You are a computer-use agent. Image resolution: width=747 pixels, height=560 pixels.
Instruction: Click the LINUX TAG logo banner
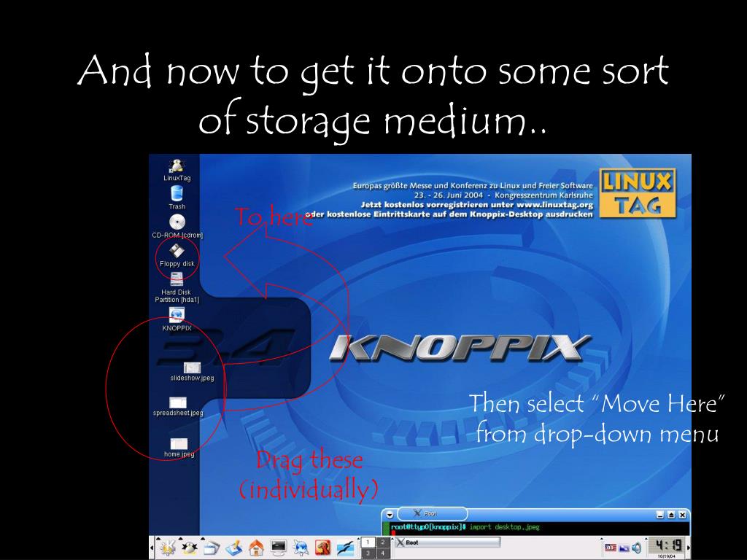[x=638, y=192]
